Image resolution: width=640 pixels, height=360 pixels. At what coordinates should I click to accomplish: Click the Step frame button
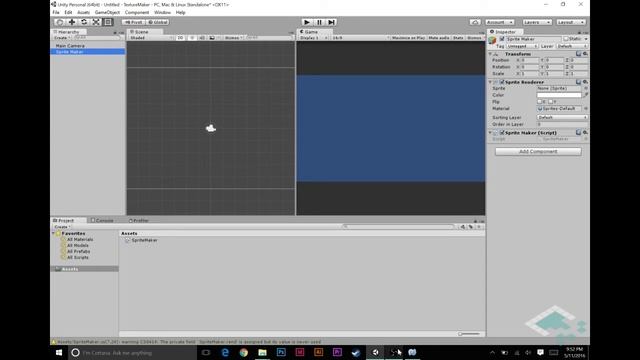[331, 22]
